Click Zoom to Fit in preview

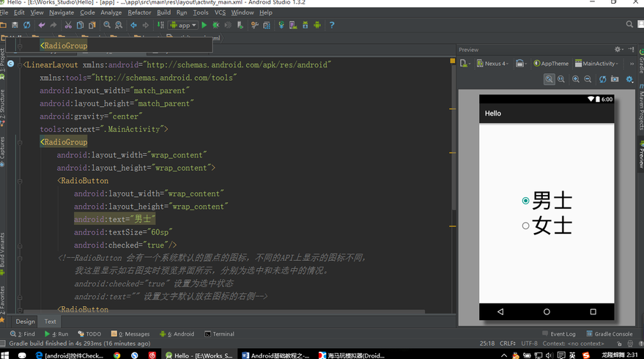[x=549, y=79]
